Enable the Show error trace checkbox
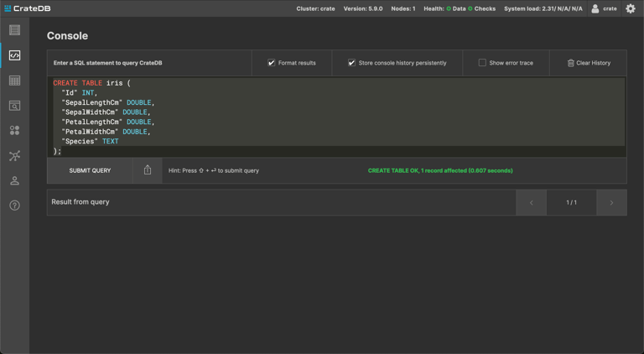The width and height of the screenshot is (644, 354). tap(482, 62)
